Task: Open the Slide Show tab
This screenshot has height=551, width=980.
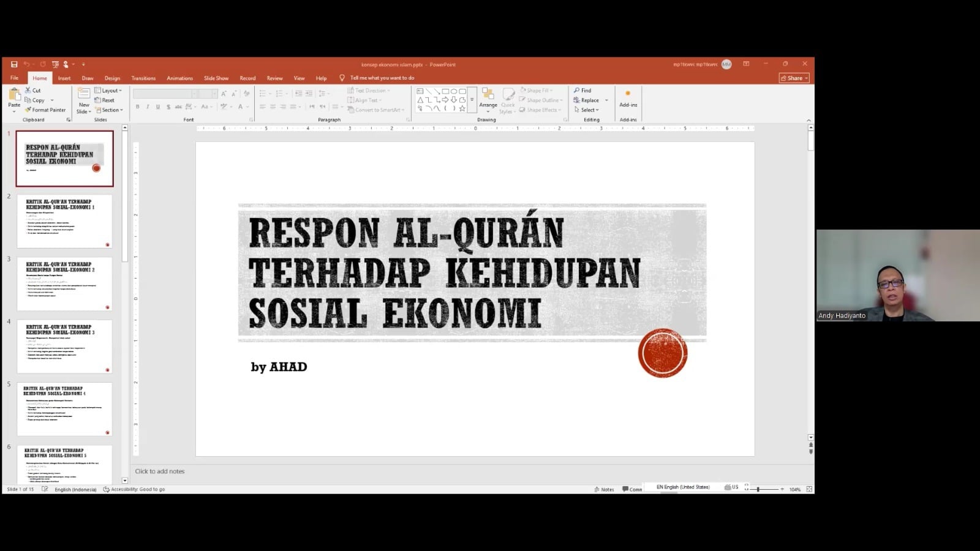Action: pos(216,78)
